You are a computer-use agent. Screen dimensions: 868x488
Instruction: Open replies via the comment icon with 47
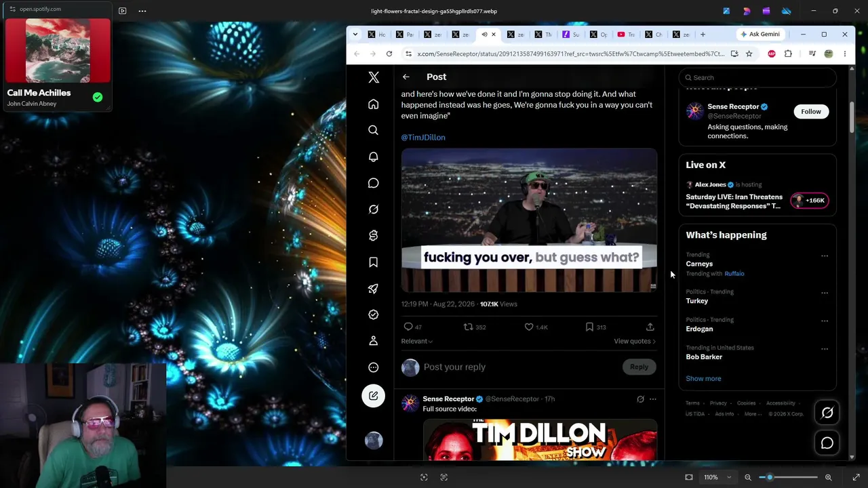click(x=412, y=327)
